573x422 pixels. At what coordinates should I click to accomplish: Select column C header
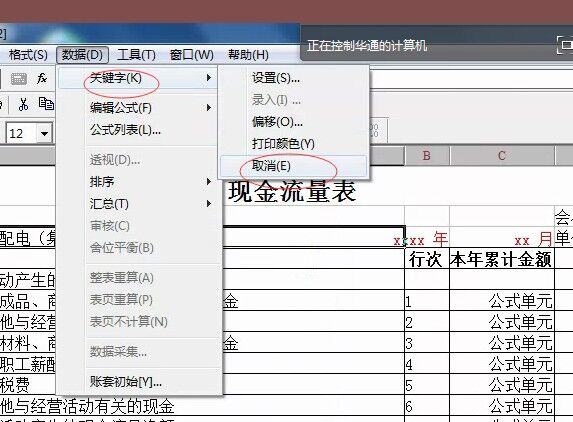[x=502, y=156]
